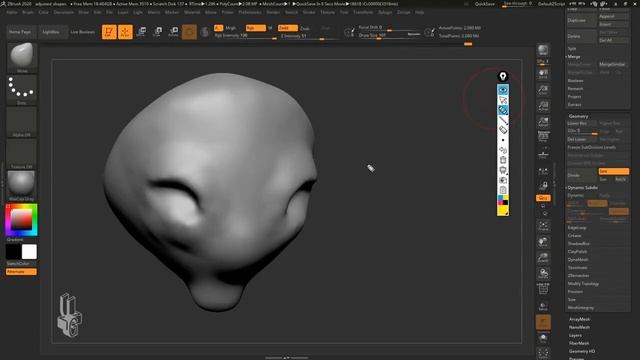Select the Scale icon in toolbar
640x360 pixels.
pos(158,32)
